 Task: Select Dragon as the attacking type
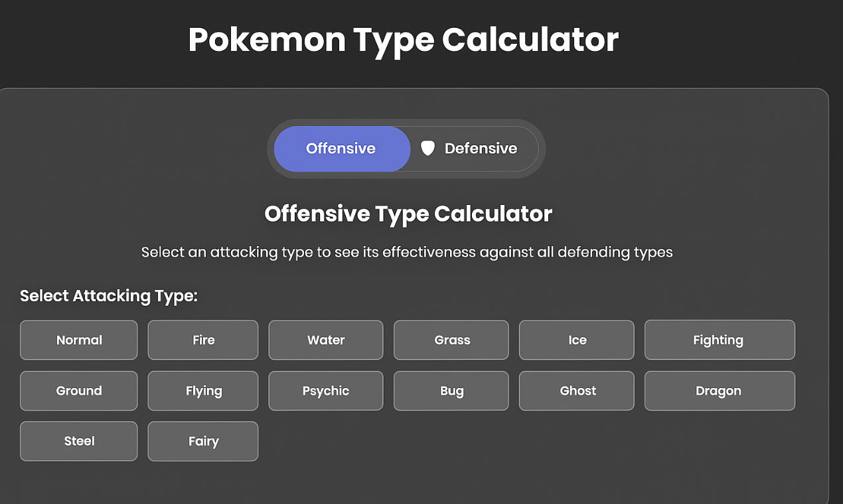(x=719, y=391)
